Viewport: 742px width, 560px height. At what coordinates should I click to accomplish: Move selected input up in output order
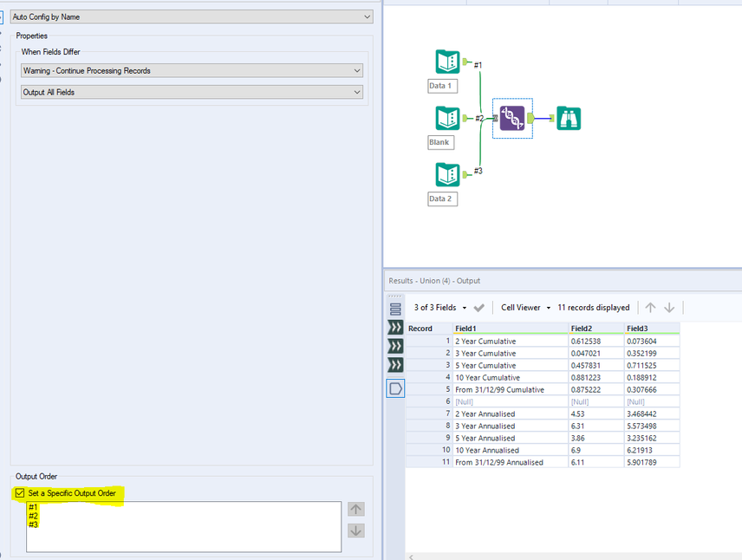(356, 510)
